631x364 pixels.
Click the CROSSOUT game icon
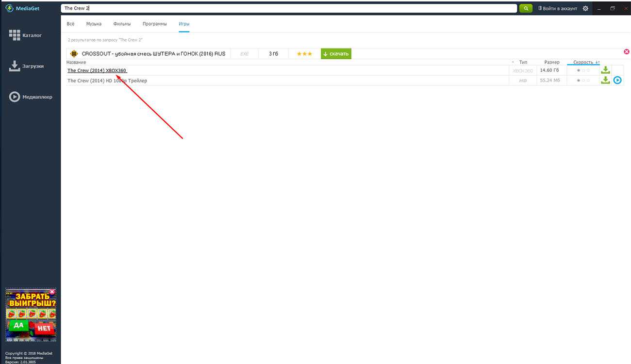(x=74, y=53)
